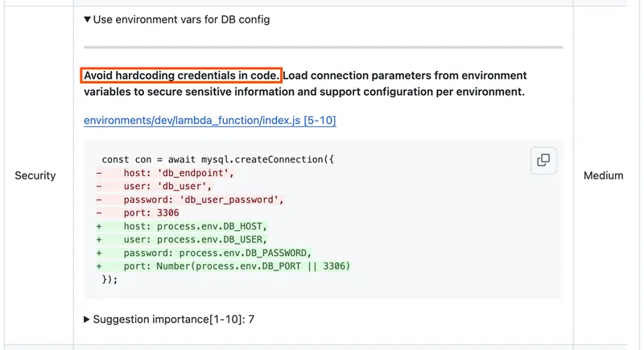Copy the code snippet with copy icon
This screenshot has height=350, width=644.
[543, 160]
